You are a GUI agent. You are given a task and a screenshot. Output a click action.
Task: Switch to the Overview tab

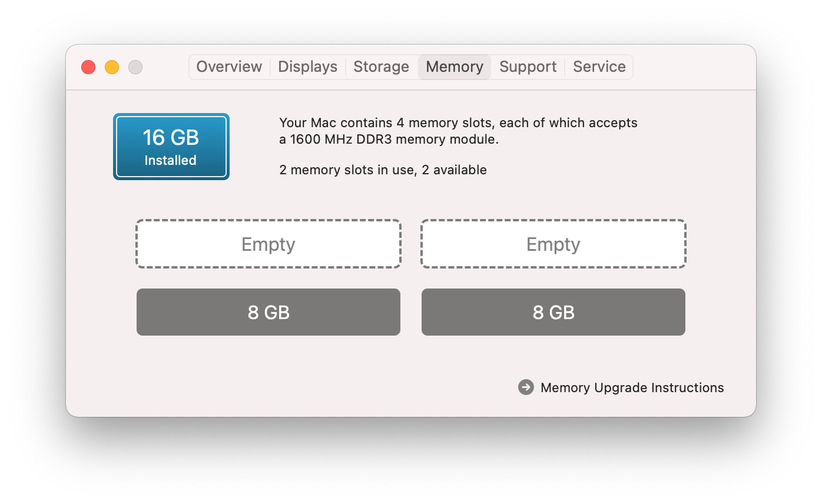point(229,67)
